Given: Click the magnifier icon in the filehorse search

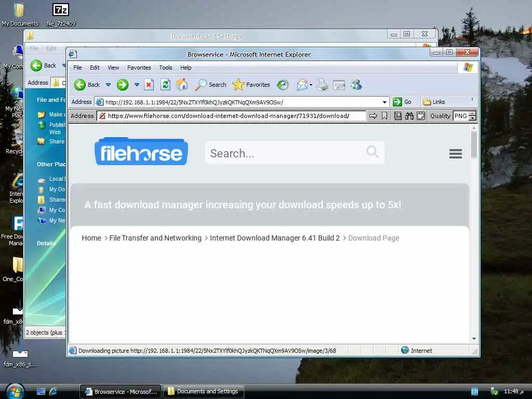Looking at the screenshot, I should click(x=372, y=152).
